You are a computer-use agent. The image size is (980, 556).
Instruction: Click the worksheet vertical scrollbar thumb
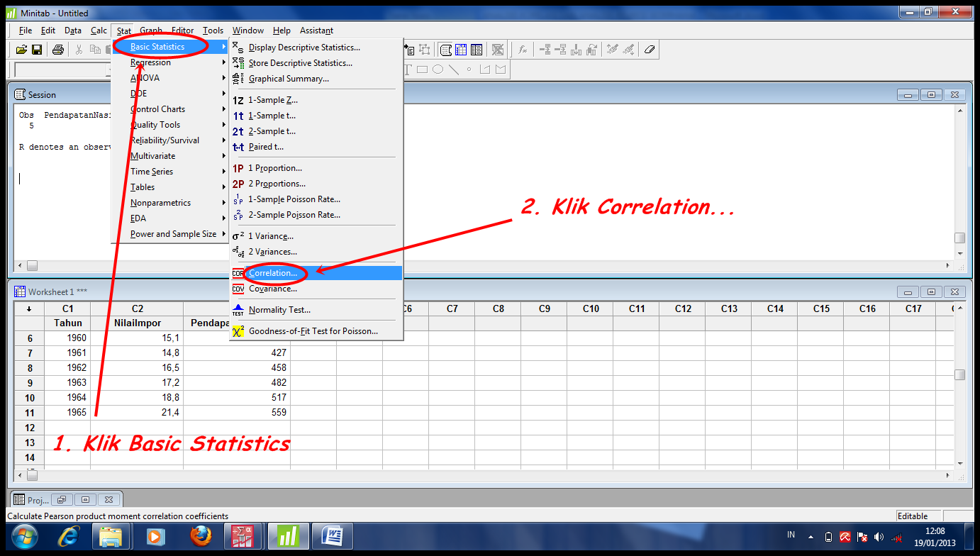(x=959, y=375)
